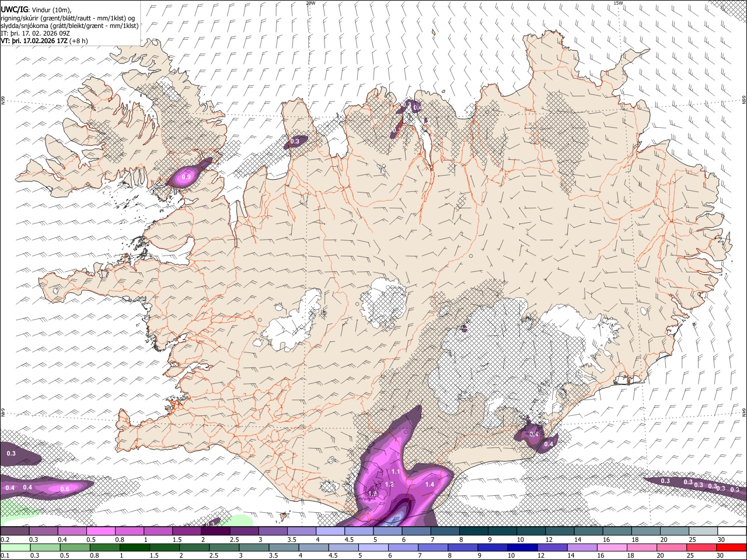Viewport: 747px width, 560px height.
Task: Click the 15W longitude label
Action: click(x=618, y=3)
